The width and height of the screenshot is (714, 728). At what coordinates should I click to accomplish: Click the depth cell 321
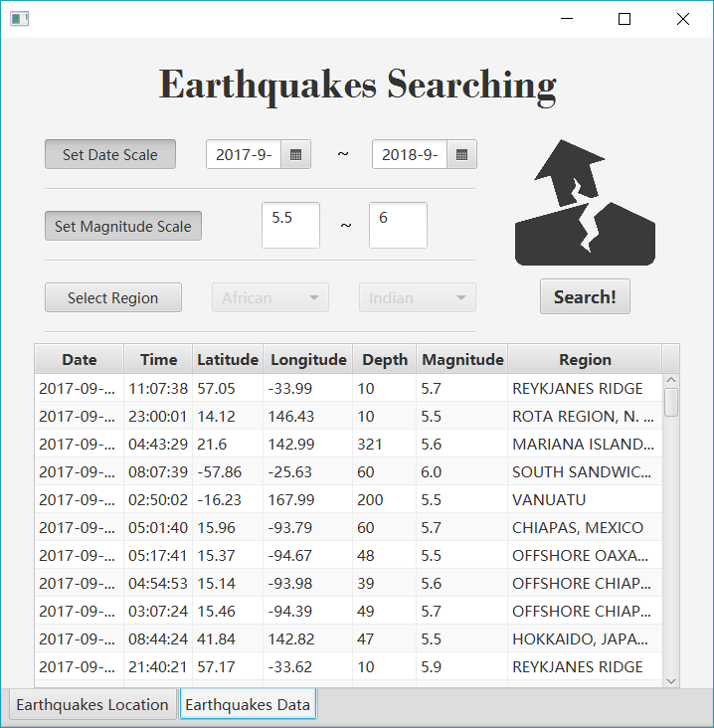(x=385, y=444)
